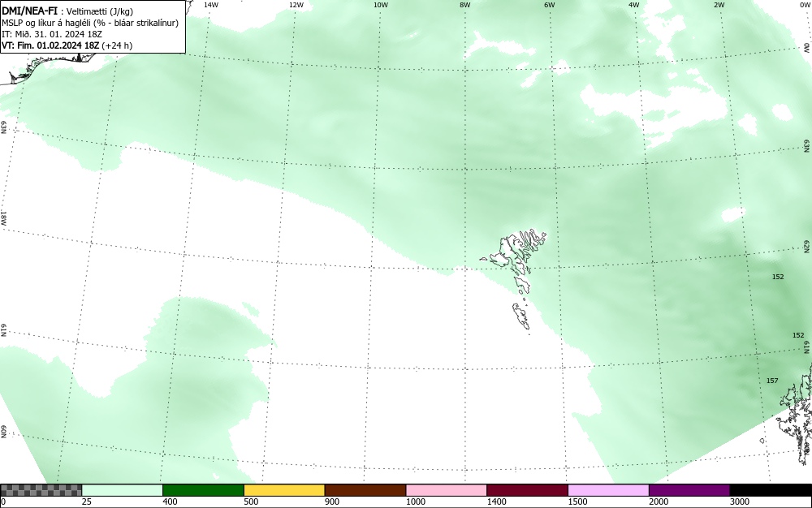Pick the maroon 1400–1500 legend swatch
Screen dimensions: 812x508
[x=527, y=490]
